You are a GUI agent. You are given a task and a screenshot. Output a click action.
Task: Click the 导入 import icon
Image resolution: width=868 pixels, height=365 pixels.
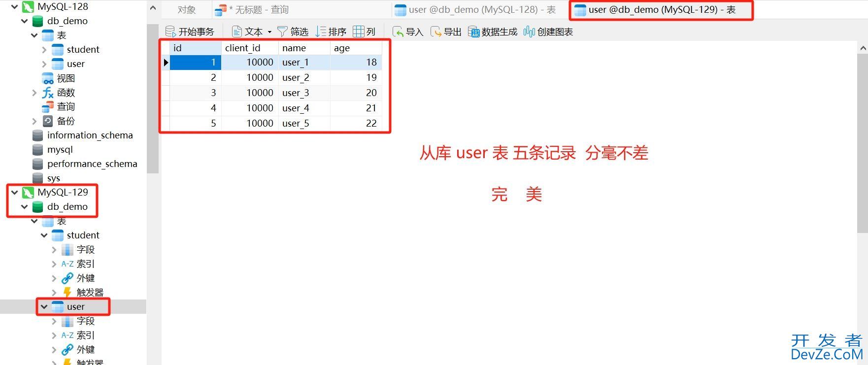398,32
